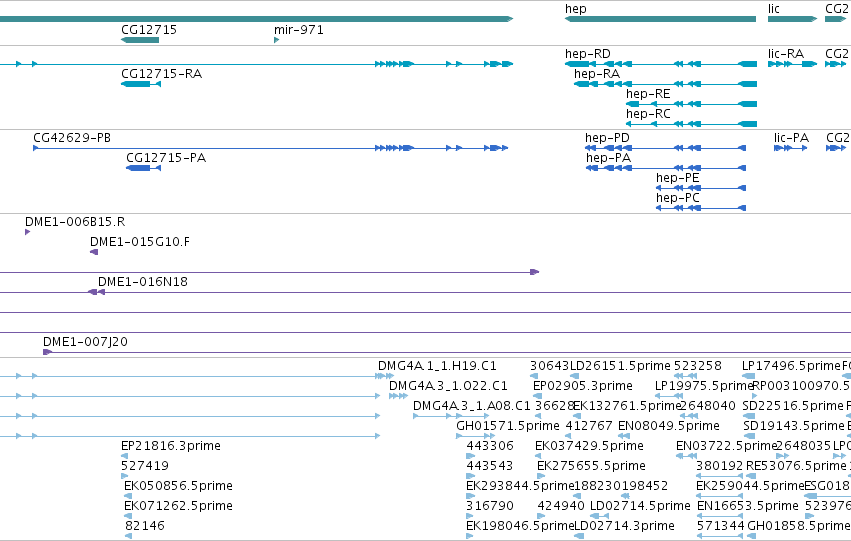This screenshot has width=851, height=541.
Task: Click the lic-PA protein label
Action: tap(791, 138)
